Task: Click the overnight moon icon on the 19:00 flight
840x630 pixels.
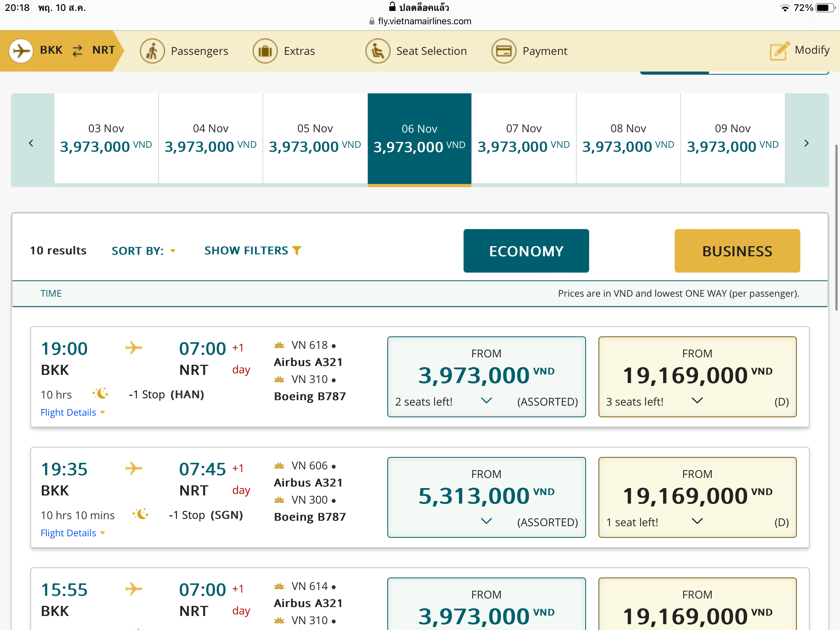Action: tap(101, 394)
